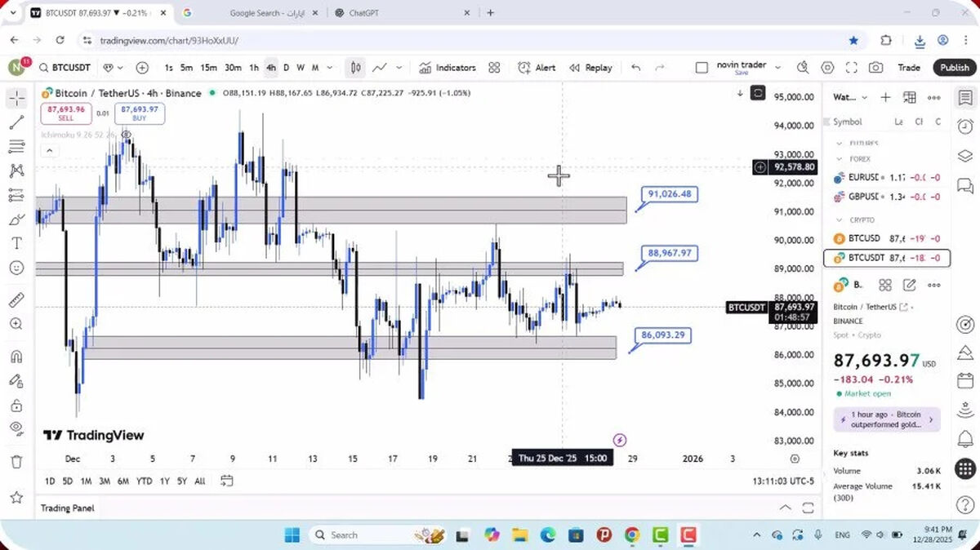Open the indicator templates grid icon
The width and height of the screenshot is (980, 550).
[x=494, y=68]
